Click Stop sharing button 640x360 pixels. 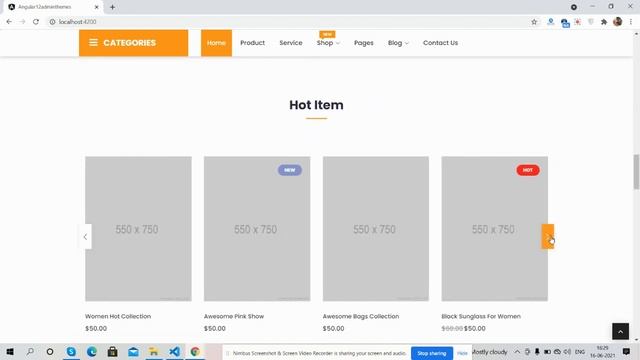click(432, 353)
